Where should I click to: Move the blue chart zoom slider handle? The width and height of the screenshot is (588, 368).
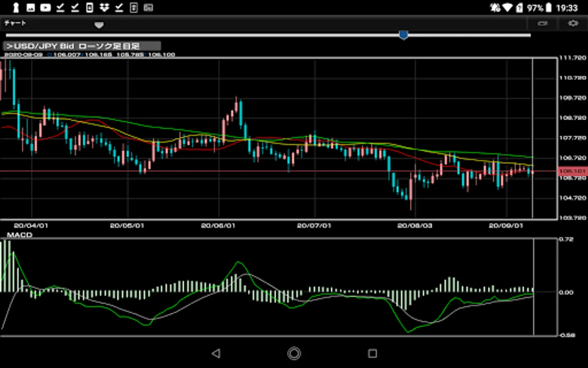(403, 35)
